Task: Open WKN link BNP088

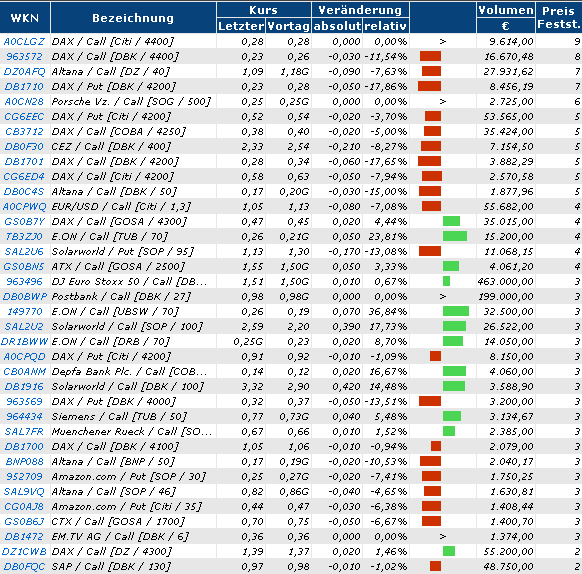Action: click(24, 462)
